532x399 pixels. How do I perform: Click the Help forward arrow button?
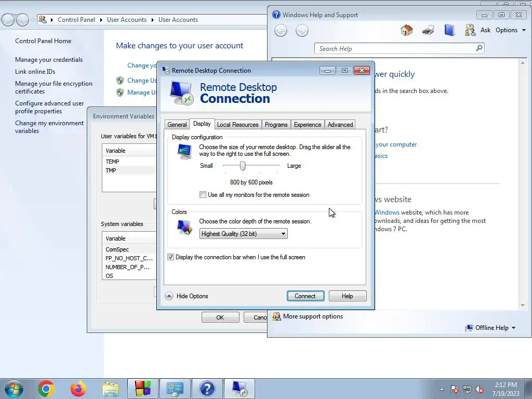[302, 31]
